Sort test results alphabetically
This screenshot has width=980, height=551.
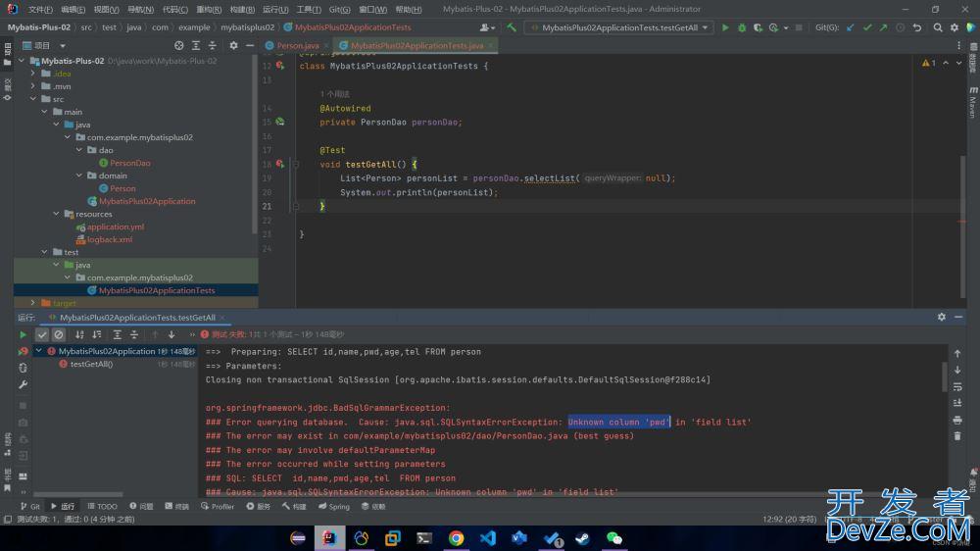tap(79, 334)
